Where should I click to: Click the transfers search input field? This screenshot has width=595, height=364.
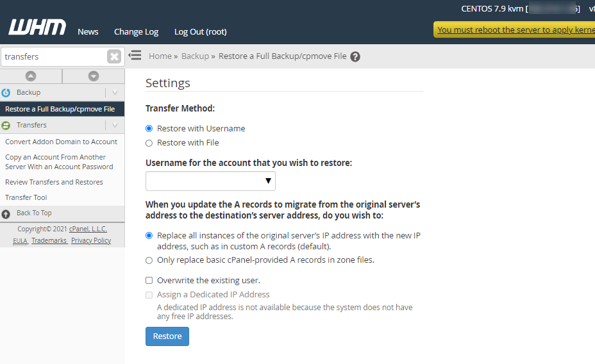[x=53, y=56]
